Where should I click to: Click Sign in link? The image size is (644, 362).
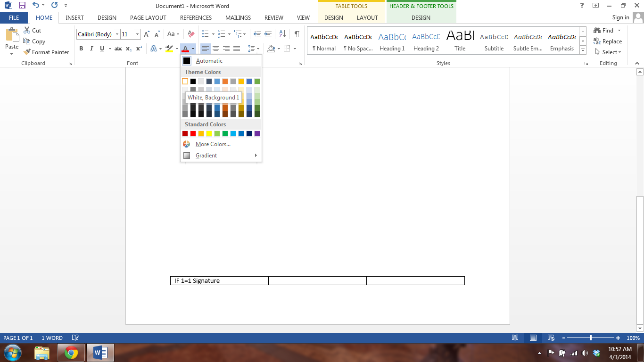coord(620,17)
